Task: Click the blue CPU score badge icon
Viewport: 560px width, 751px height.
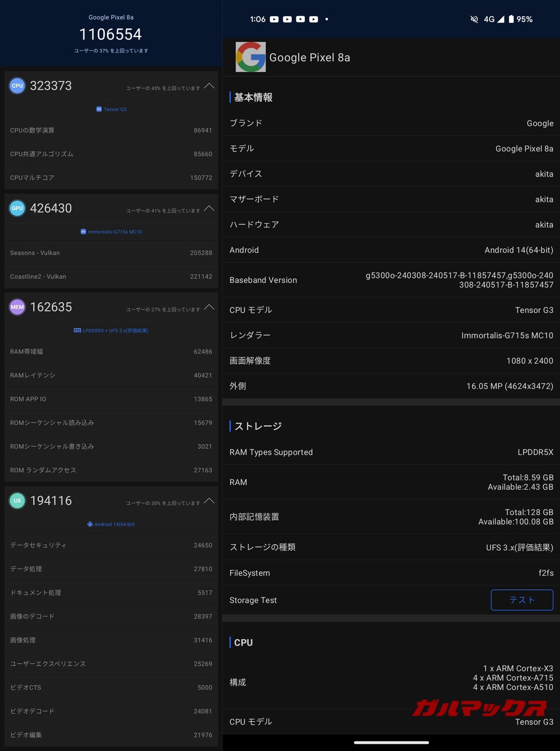Action: coord(17,86)
